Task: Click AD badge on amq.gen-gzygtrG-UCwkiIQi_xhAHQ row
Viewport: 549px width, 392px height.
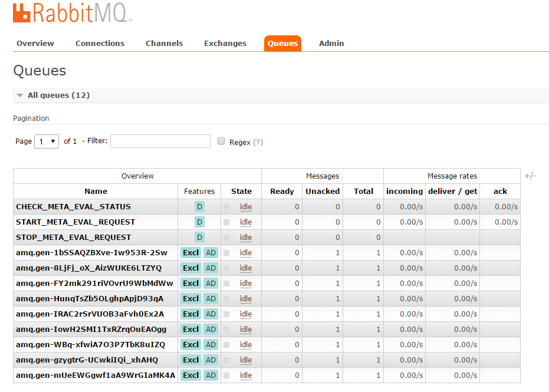Action: (211, 360)
